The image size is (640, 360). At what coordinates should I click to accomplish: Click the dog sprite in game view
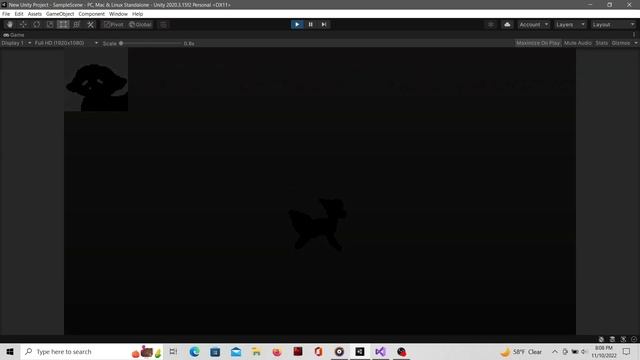pyautogui.click(x=318, y=224)
